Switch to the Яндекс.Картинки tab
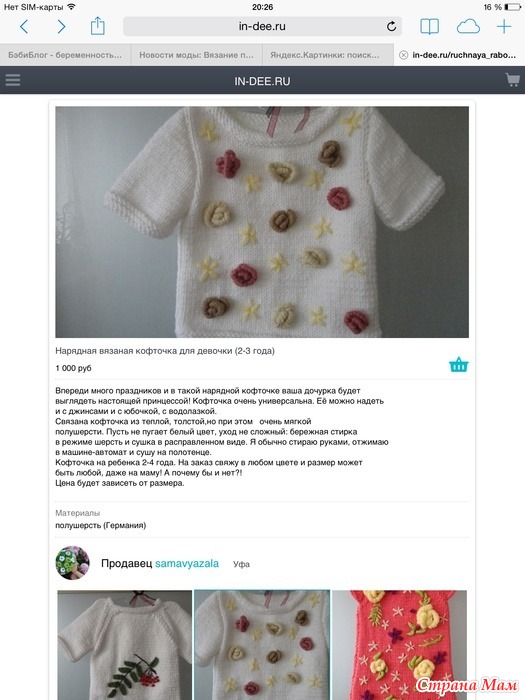 (x=325, y=55)
